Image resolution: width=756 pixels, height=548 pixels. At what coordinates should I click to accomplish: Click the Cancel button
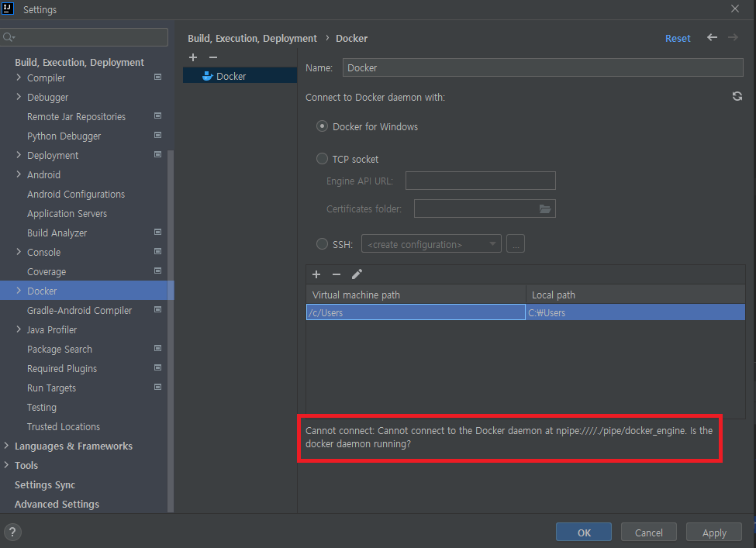tap(648, 532)
